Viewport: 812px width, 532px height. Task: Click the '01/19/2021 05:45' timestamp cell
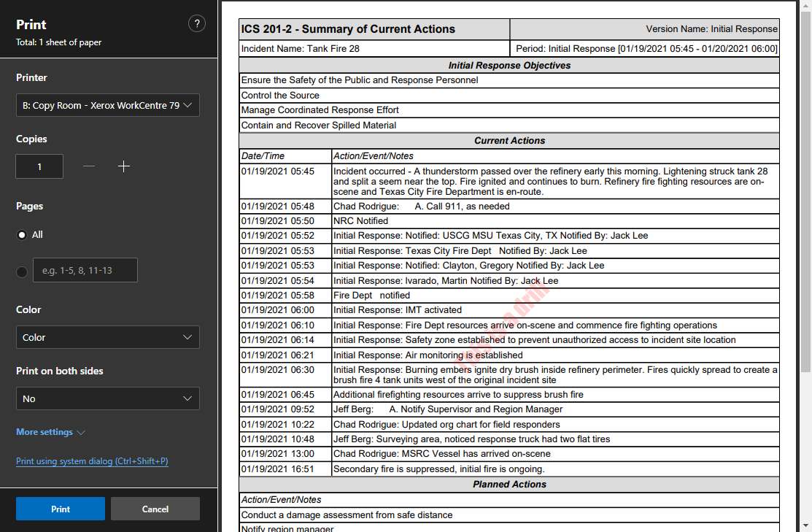[x=285, y=181]
